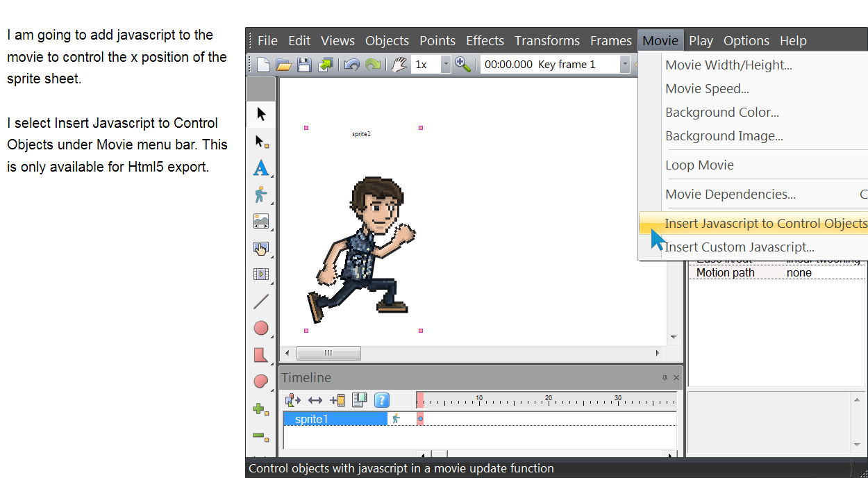The image size is (868, 478).
Task: Click the canvas horizontal scrollbar thumb
Action: 328,353
